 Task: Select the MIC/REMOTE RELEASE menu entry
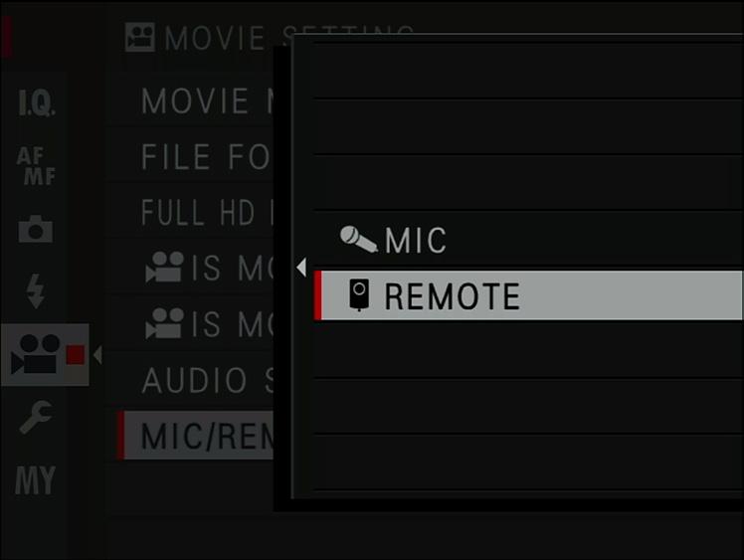pos(196,436)
